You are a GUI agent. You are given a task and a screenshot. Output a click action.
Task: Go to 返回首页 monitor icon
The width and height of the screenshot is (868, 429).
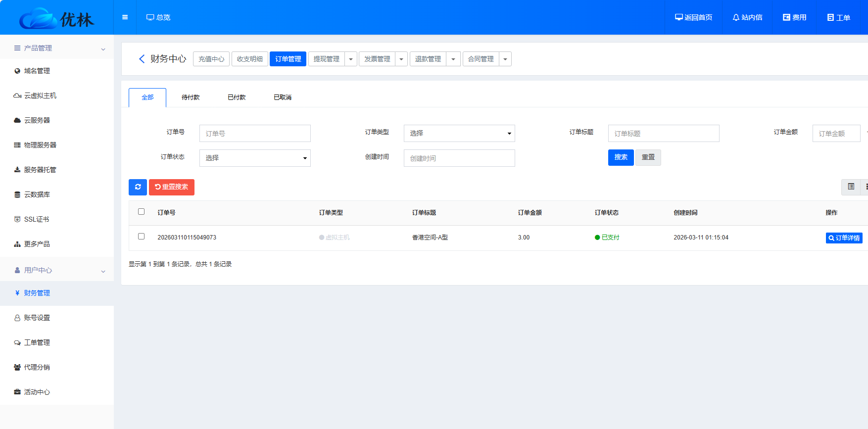[693, 17]
